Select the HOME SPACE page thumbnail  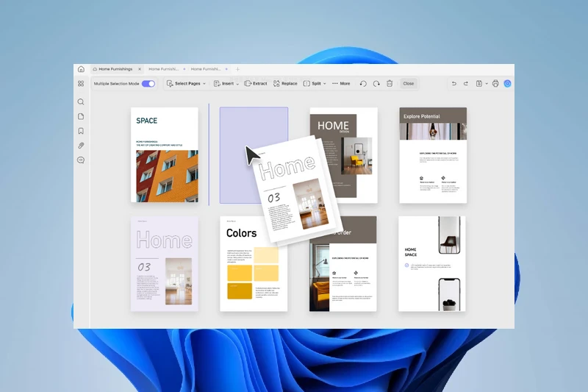click(x=432, y=264)
